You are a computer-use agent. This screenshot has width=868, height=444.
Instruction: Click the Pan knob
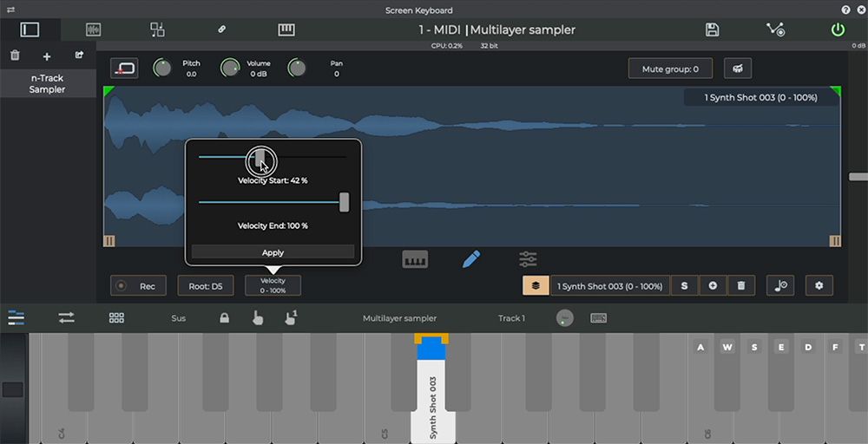click(297, 68)
